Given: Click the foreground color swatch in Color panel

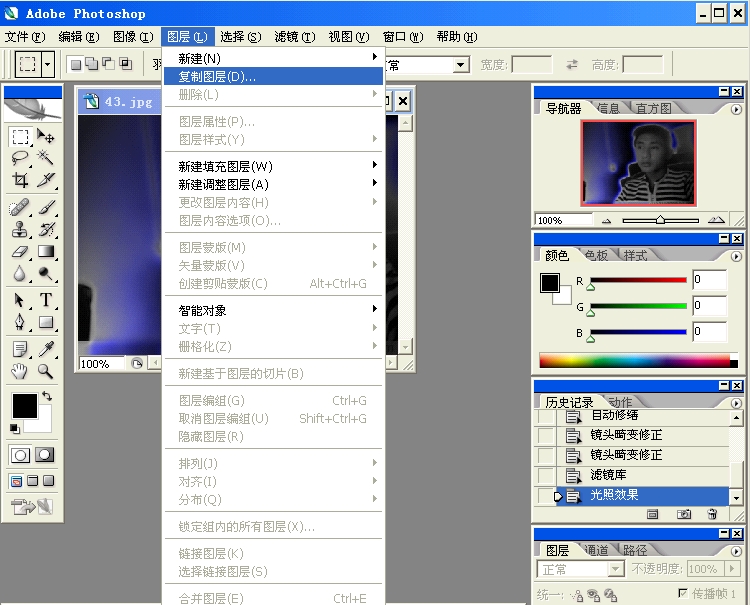Looking at the screenshot, I should [x=550, y=283].
